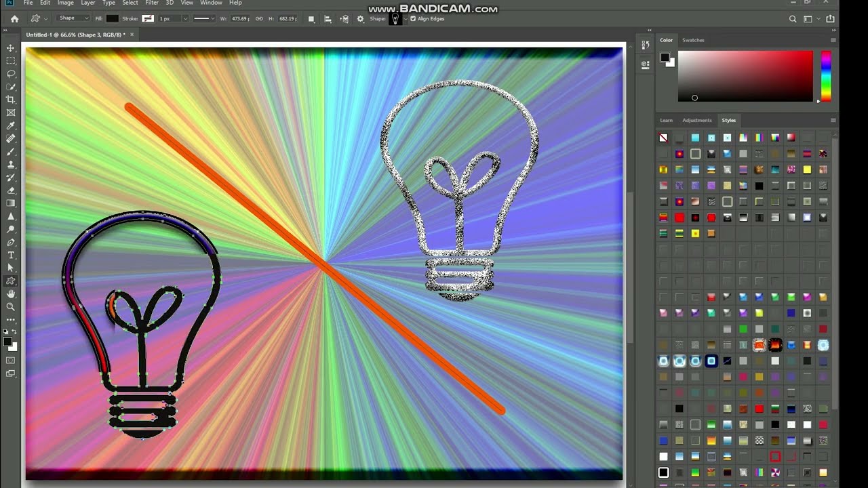Select the Eyedropper tool

click(11, 126)
